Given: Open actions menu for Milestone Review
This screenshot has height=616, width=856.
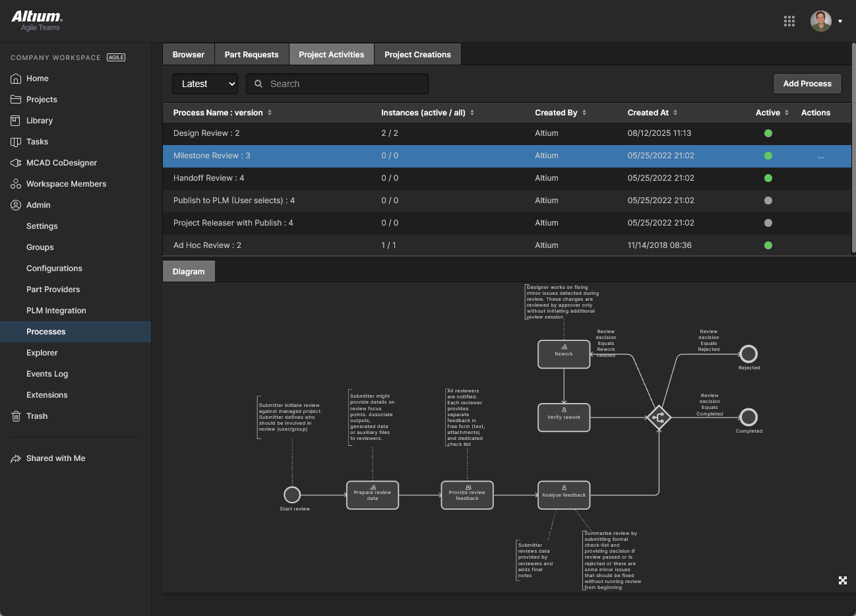Looking at the screenshot, I should (820, 156).
